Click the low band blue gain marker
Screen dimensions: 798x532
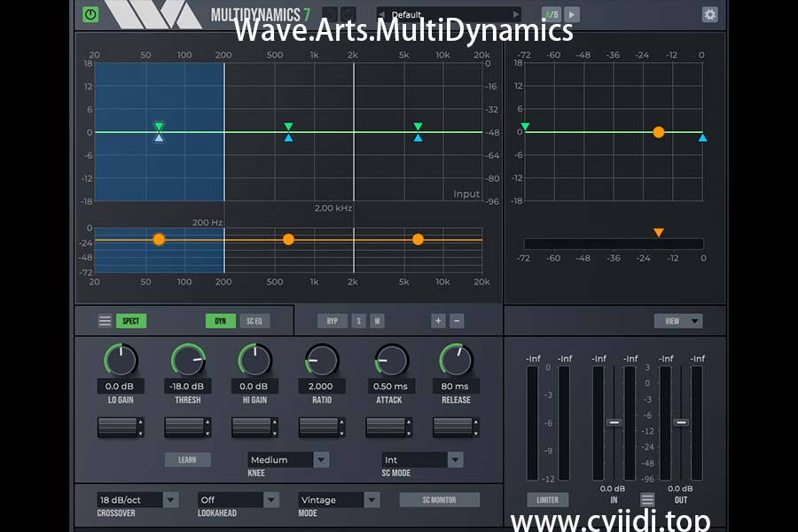tap(159, 137)
